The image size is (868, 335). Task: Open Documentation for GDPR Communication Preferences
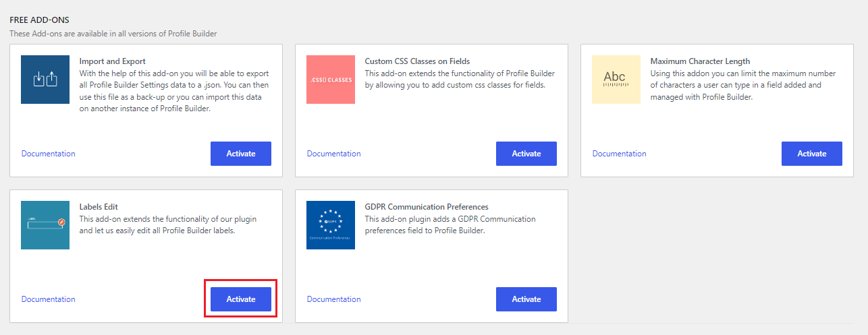click(334, 299)
